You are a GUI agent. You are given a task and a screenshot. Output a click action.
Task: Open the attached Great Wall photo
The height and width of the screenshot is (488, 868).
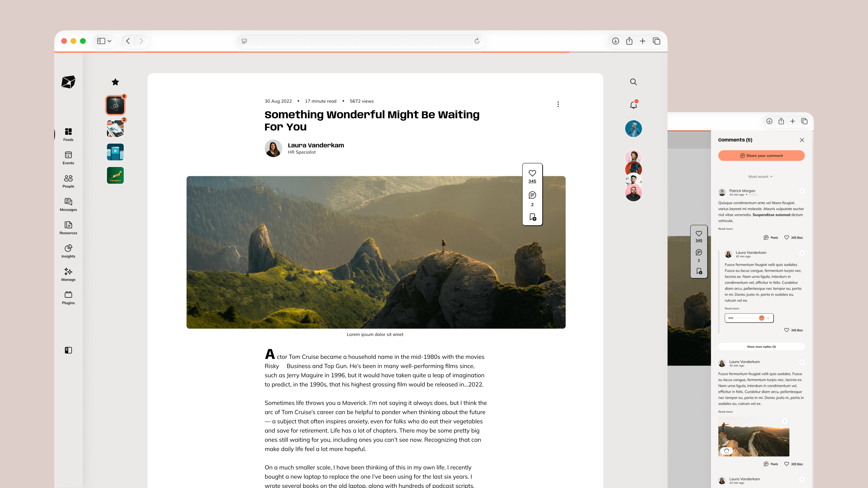coord(754,436)
